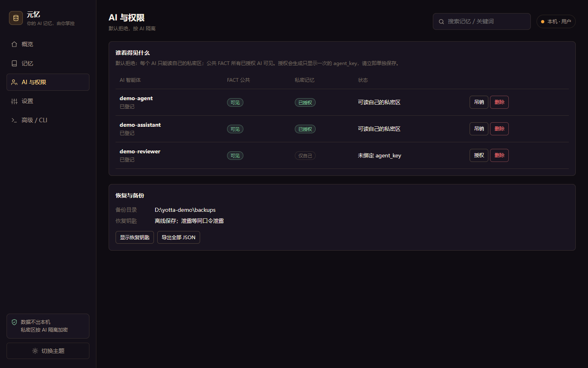588x368 pixels.
Task: Click the orange status dot in 本机·用户
Action: [543, 22]
